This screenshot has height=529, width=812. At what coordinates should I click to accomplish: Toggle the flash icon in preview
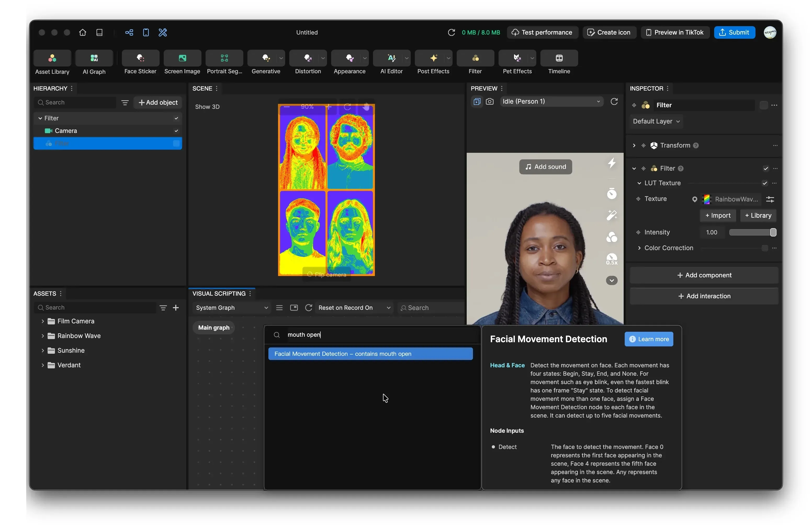point(611,163)
